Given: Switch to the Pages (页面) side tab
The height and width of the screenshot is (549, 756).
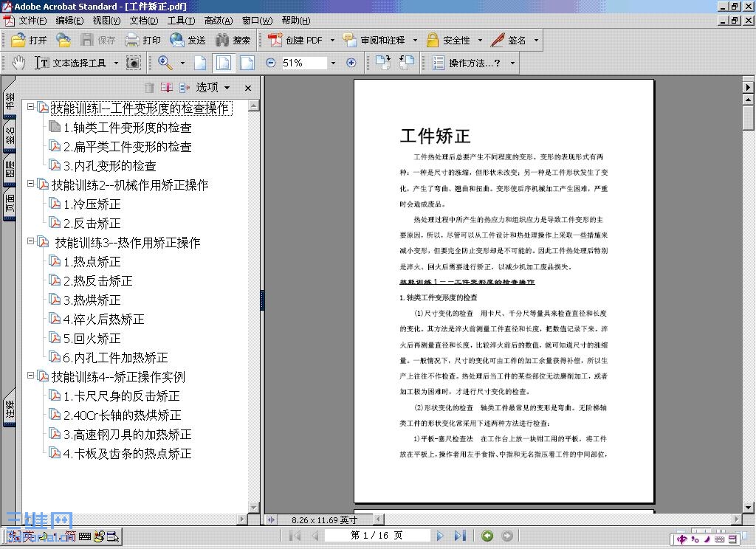Looking at the screenshot, I should [10, 204].
